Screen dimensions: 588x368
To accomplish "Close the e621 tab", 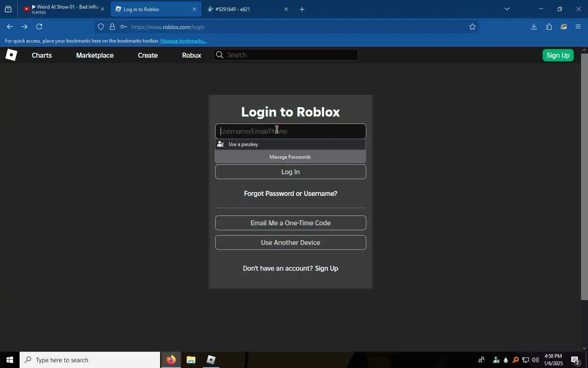I will click(x=286, y=9).
